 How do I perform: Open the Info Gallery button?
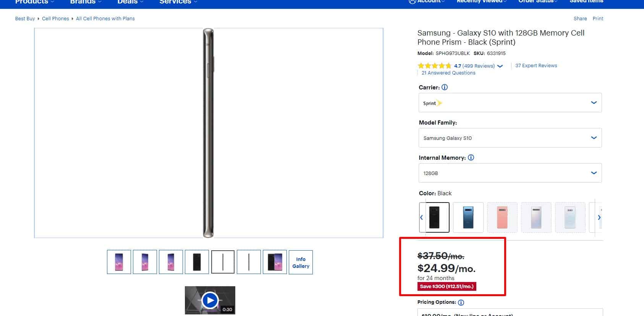301,263
